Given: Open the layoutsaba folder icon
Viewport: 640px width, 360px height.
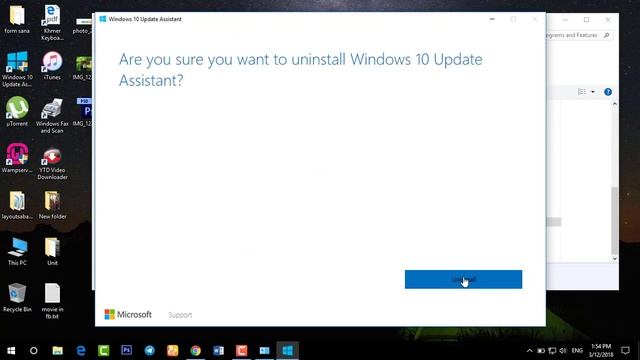Looking at the screenshot, I should click(x=17, y=205).
